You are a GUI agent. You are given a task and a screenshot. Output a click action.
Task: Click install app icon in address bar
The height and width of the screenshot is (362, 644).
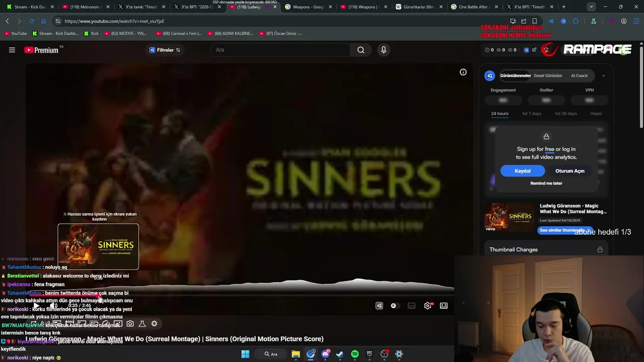point(513,21)
